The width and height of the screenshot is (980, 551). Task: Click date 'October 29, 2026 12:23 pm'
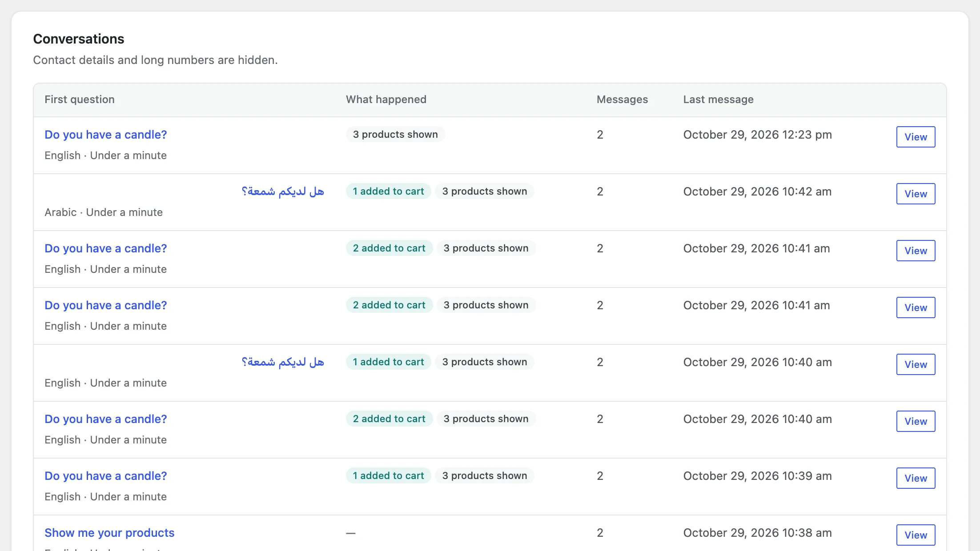[x=757, y=135]
